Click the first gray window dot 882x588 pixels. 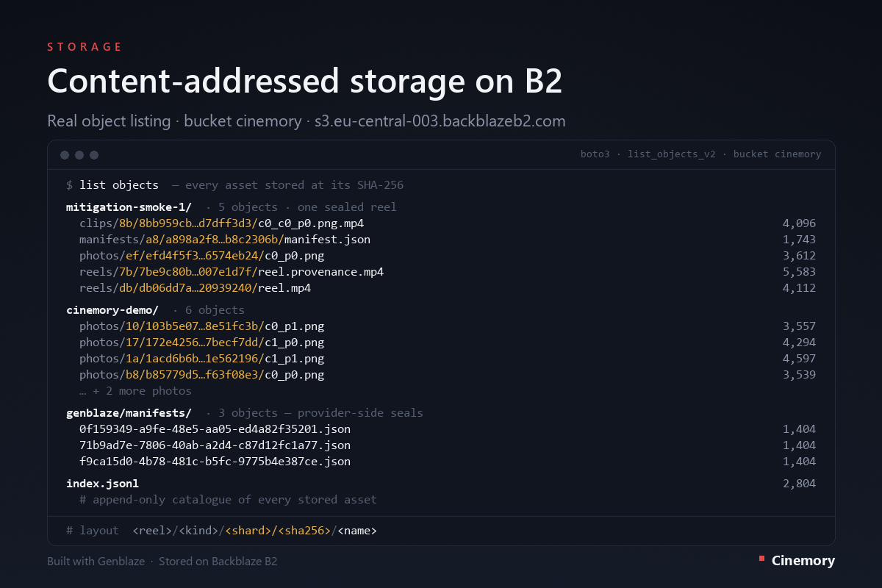pos(65,155)
